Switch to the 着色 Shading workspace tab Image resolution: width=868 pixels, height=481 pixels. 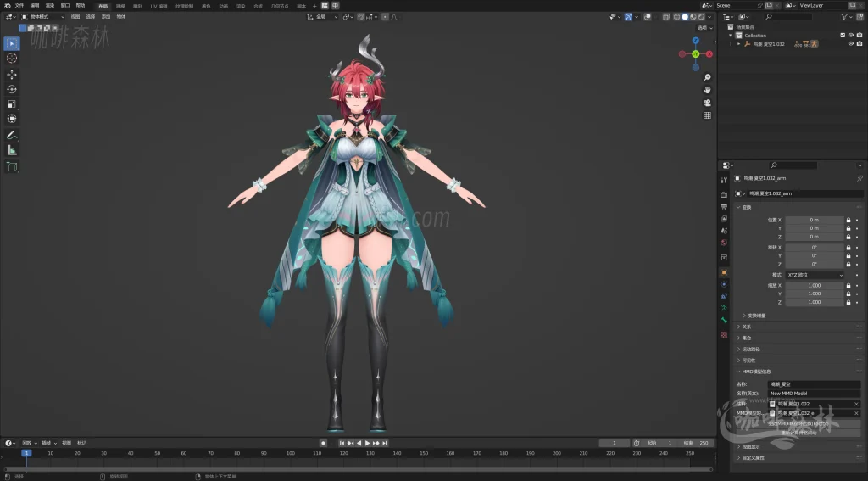(x=206, y=6)
